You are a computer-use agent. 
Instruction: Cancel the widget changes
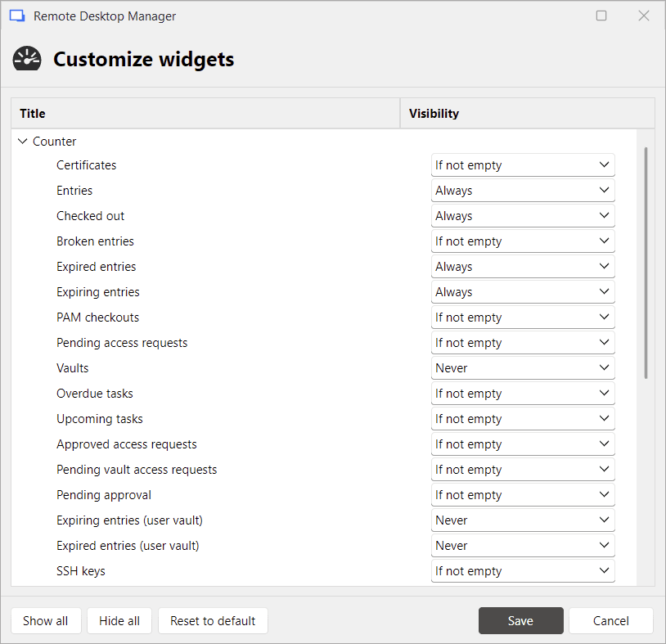pos(610,620)
